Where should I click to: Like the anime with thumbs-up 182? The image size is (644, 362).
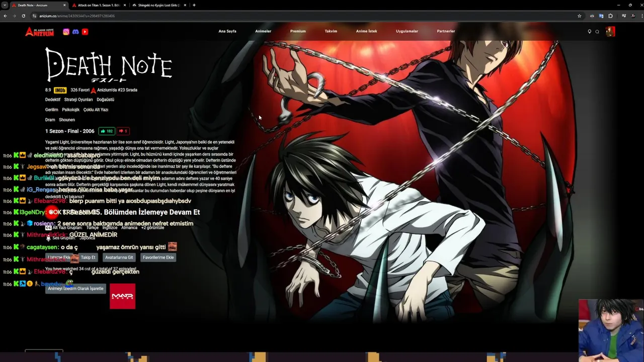(107, 131)
